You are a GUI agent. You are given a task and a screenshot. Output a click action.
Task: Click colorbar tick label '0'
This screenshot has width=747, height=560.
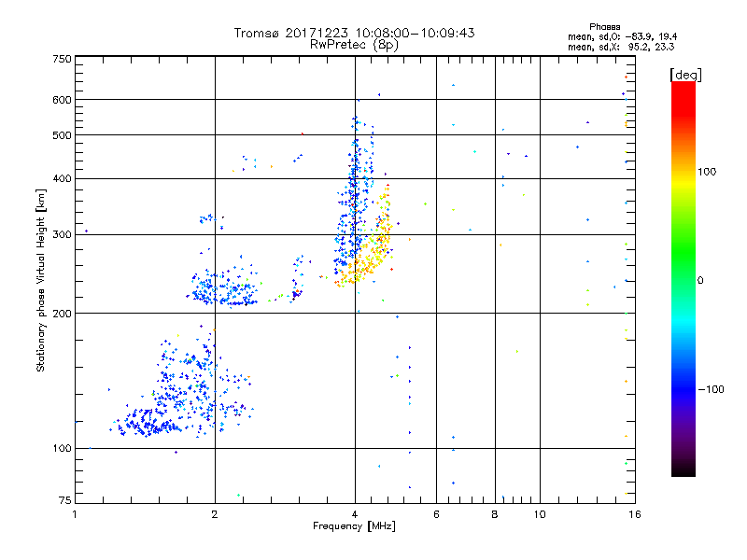(700, 281)
